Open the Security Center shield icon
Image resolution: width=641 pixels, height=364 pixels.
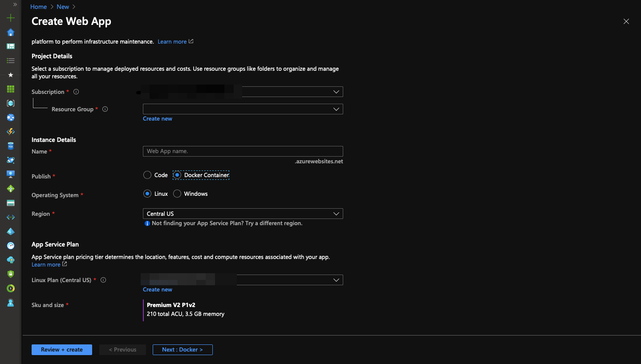tap(11, 274)
